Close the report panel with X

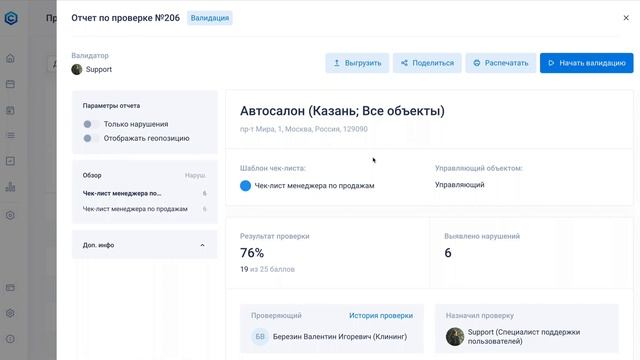(626, 18)
